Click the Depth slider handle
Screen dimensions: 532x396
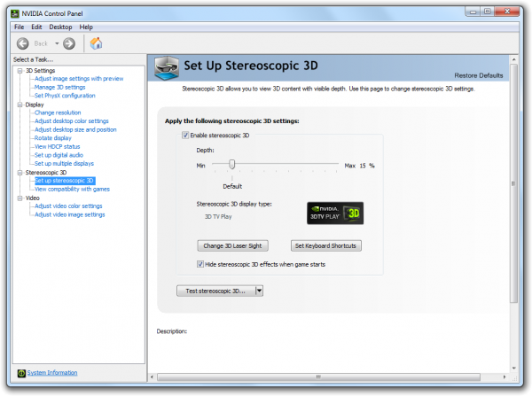point(231,165)
